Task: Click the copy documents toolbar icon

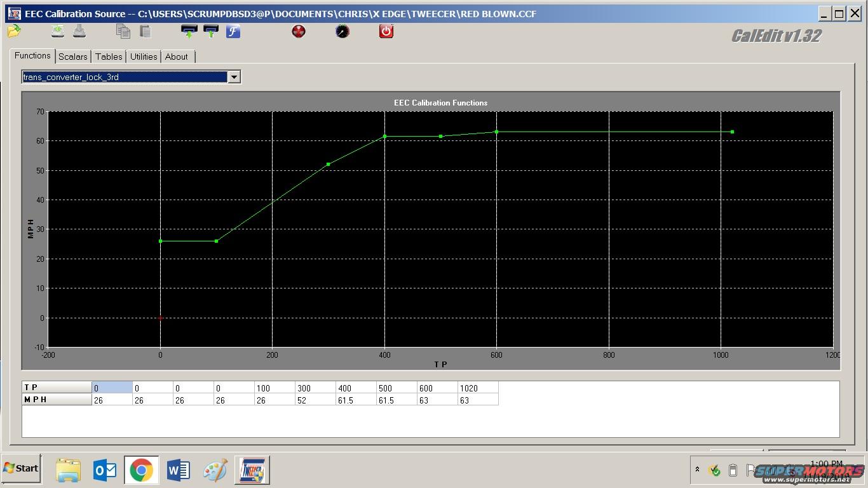Action: pos(123,31)
